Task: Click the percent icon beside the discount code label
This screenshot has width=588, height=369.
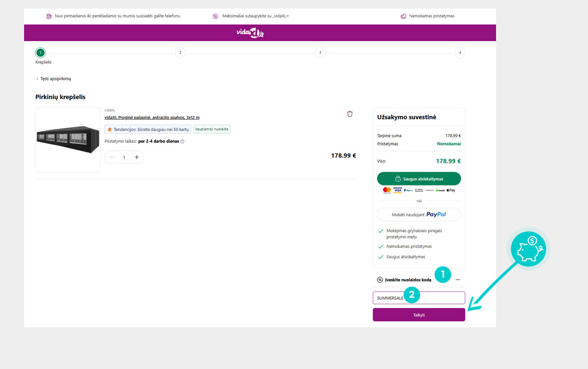Action: pyautogui.click(x=380, y=280)
